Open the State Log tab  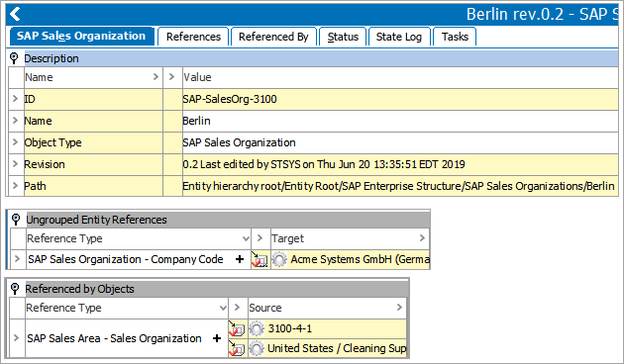[x=399, y=37]
